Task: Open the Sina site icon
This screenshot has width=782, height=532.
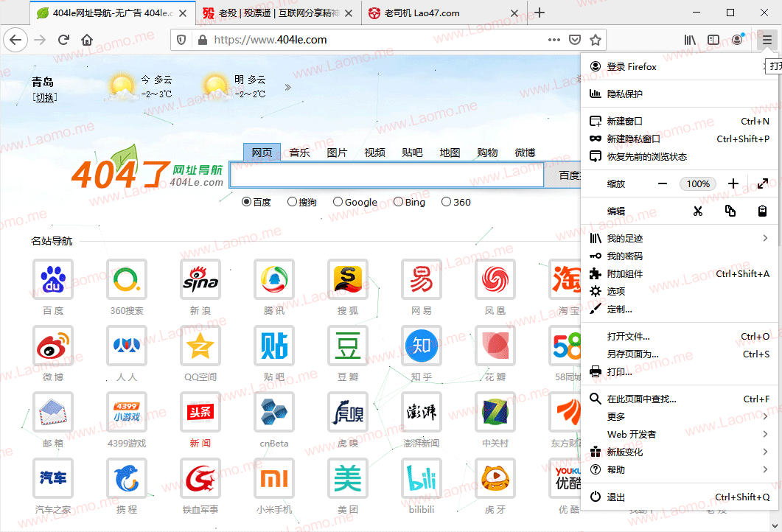Action: pyautogui.click(x=200, y=279)
